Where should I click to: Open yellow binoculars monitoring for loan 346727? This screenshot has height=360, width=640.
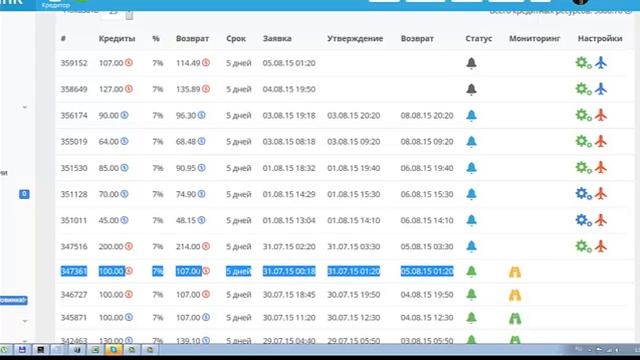tap(515, 295)
